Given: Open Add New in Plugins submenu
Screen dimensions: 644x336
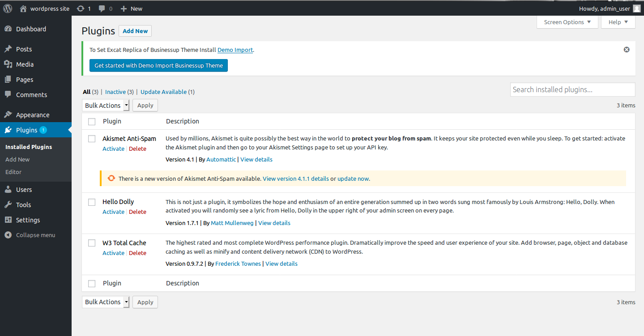Looking at the screenshot, I should (x=17, y=160).
